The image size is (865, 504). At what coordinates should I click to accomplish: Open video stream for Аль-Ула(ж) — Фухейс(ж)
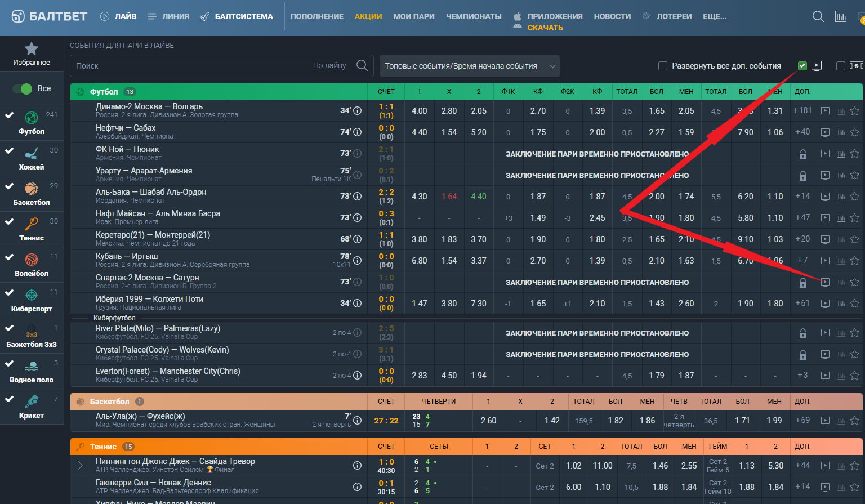coord(825,421)
